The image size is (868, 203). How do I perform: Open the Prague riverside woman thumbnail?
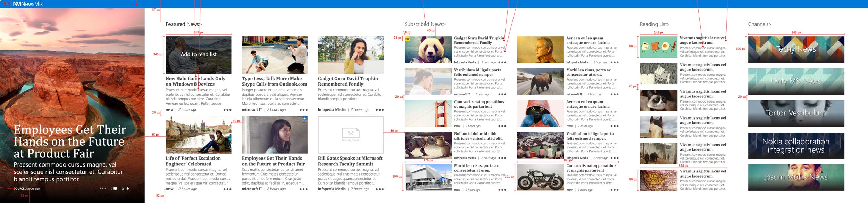click(x=199, y=135)
